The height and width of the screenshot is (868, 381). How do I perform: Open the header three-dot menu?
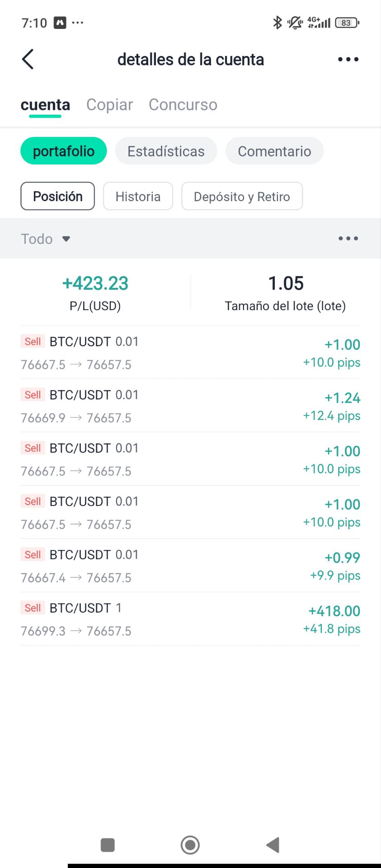point(348,59)
